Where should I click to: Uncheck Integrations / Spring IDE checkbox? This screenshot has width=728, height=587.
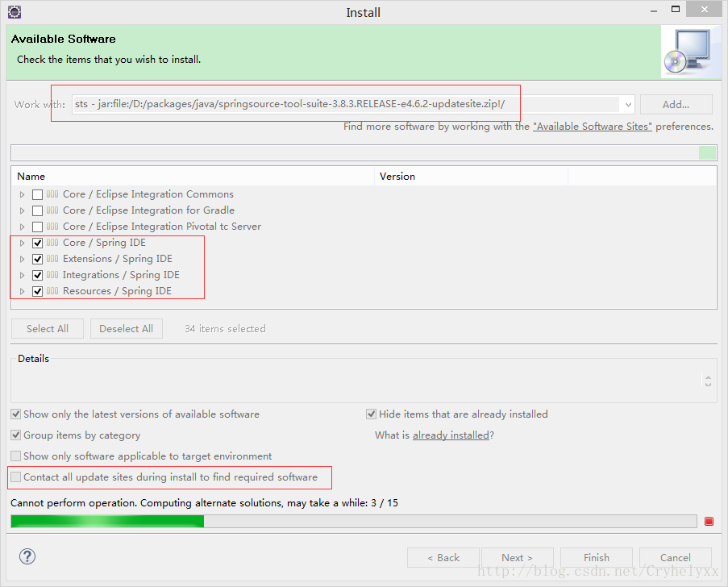[x=38, y=276]
